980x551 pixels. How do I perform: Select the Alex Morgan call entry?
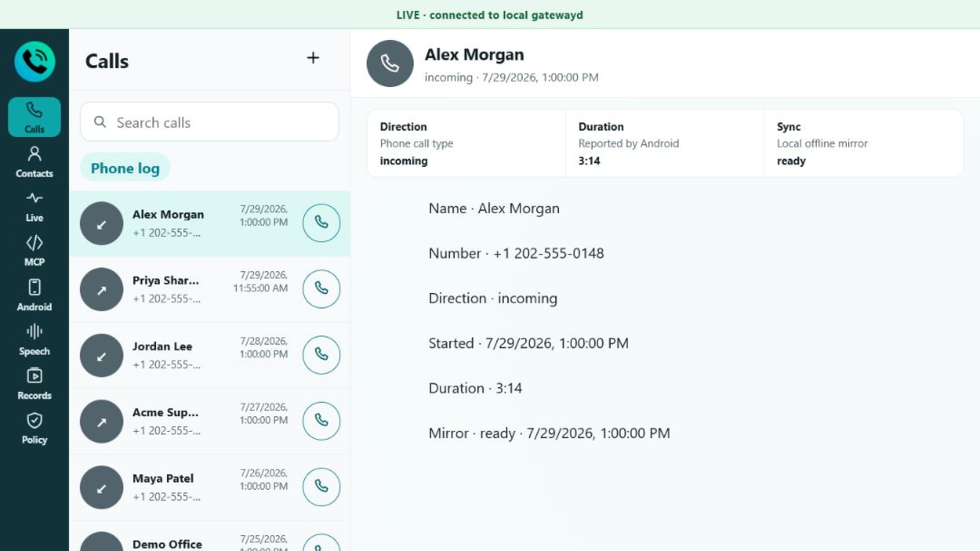[209, 223]
